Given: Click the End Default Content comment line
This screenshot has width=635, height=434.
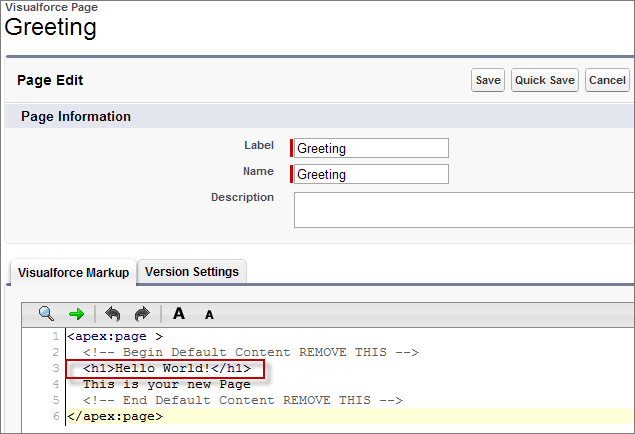Looking at the screenshot, I should coord(243,400).
